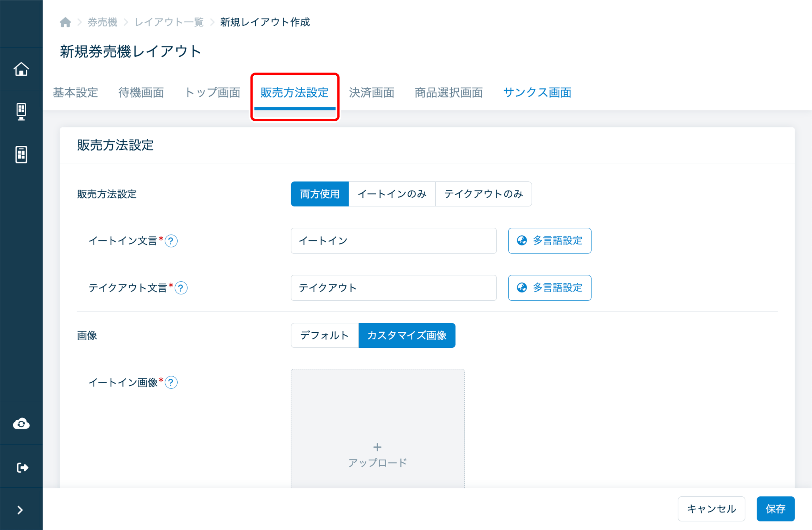Open the layout device sidebar icon
This screenshot has height=530, width=812.
coord(21,154)
